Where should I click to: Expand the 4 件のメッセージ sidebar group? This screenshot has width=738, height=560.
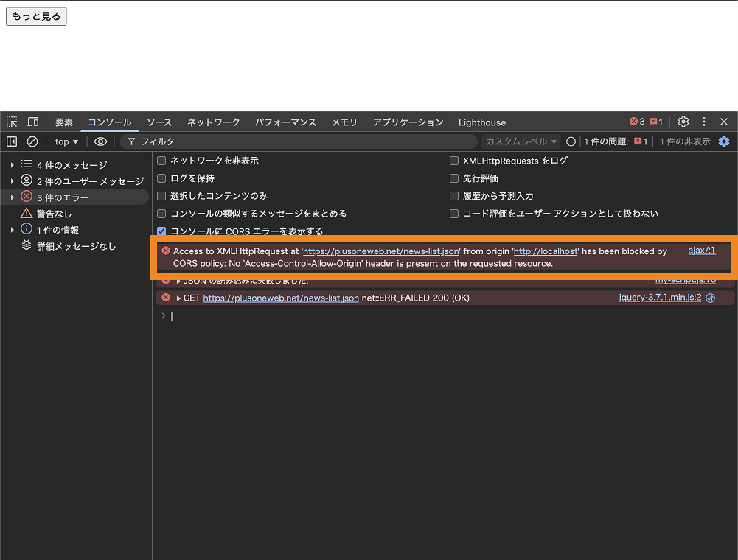tap(13, 165)
